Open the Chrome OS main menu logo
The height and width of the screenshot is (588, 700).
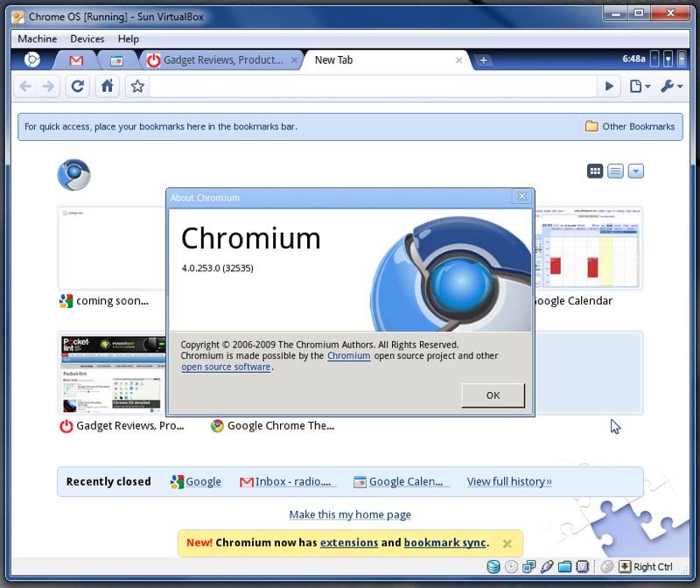click(x=32, y=59)
